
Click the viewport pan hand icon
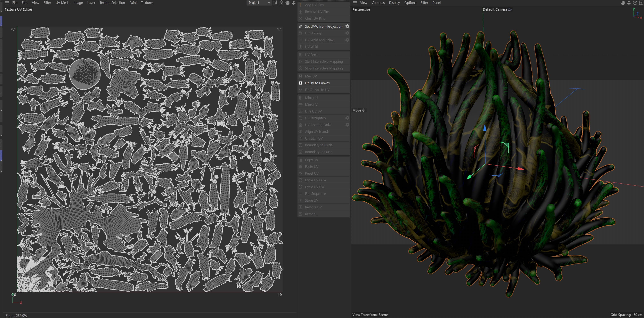pyautogui.click(x=623, y=3)
